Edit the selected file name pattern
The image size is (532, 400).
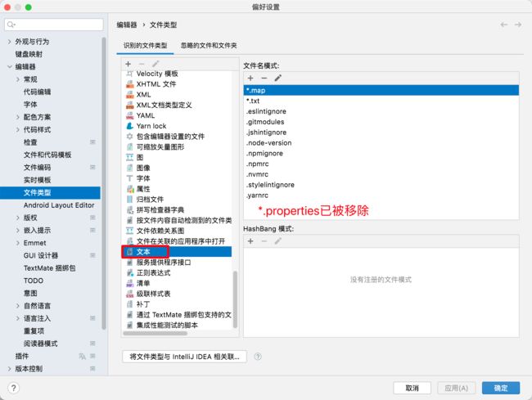pos(278,78)
